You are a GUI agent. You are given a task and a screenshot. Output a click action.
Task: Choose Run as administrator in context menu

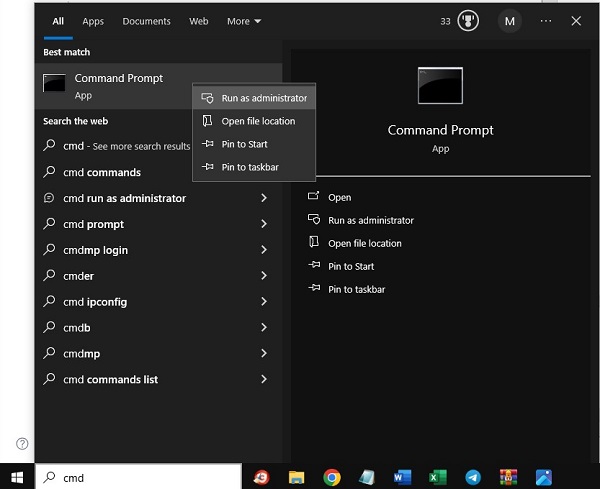click(x=264, y=98)
